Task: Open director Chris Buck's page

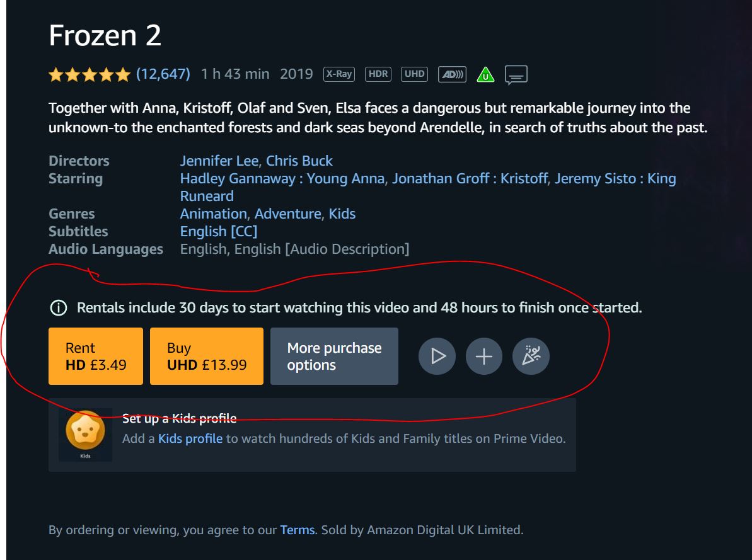Action: 299,161
